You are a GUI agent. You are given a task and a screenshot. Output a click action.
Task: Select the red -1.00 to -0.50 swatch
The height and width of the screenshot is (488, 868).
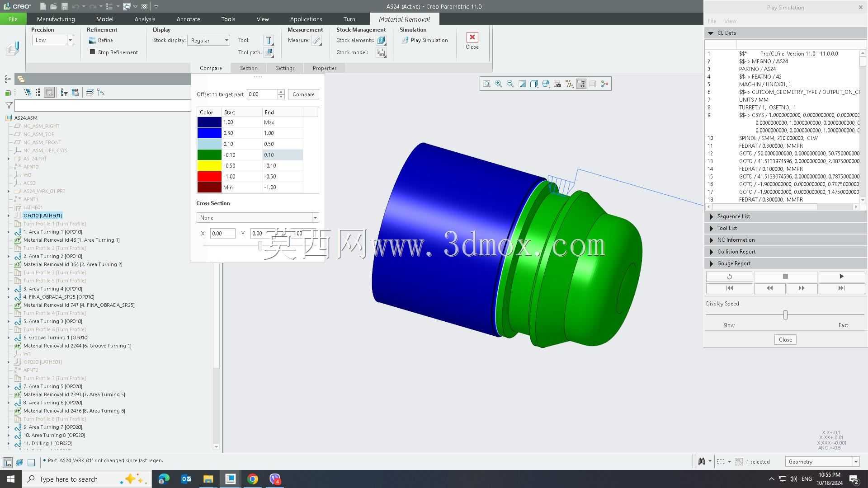click(209, 177)
